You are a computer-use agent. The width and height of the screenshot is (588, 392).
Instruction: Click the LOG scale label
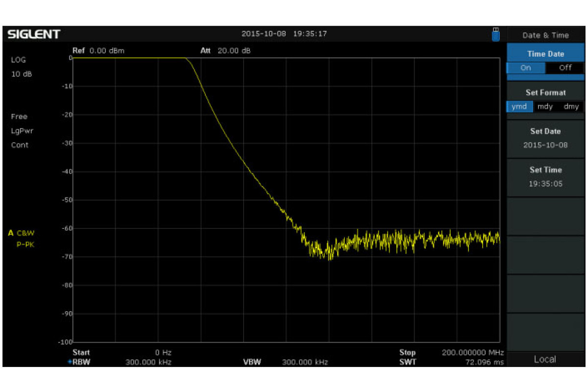pos(18,60)
